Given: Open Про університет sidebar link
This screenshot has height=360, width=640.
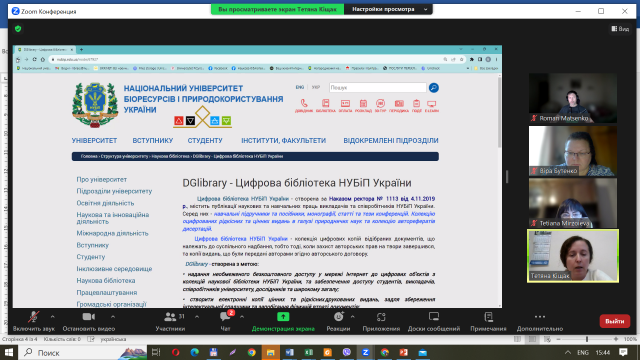Looking at the screenshot, I should pyautogui.click(x=102, y=180).
